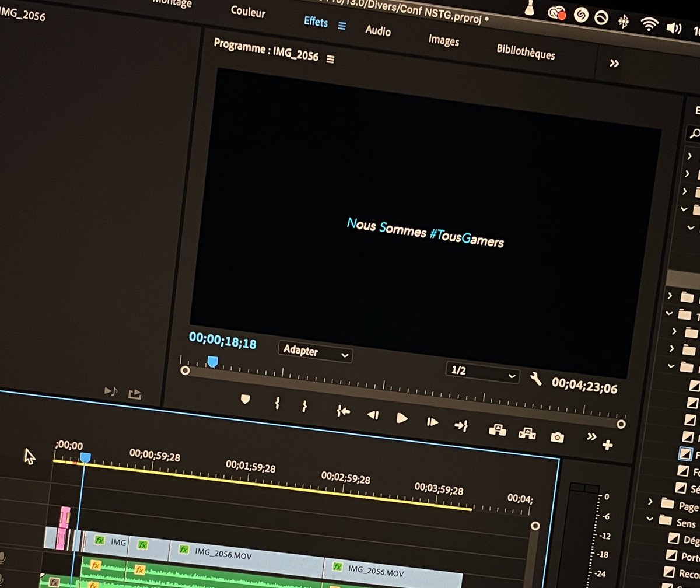Open the Adapter zoom level dropdown
700x588 pixels.
315,353
